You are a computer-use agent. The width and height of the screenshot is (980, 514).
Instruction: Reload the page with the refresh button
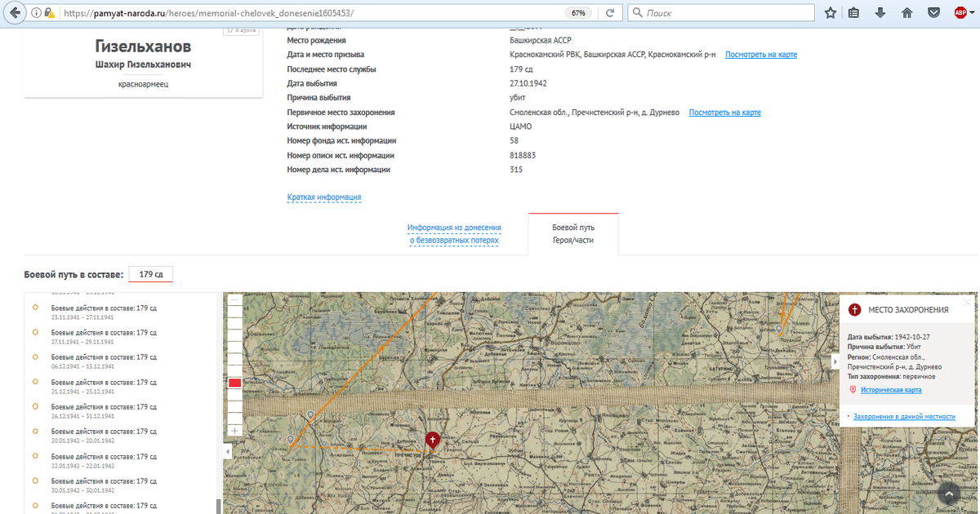click(x=609, y=13)
